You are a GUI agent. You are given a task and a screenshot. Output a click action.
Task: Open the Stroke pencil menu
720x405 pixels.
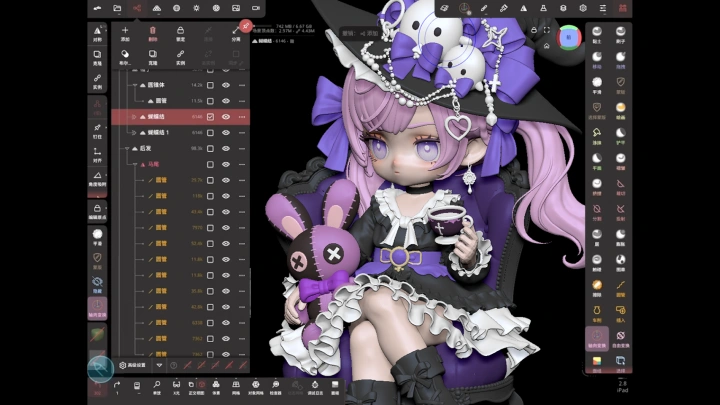tap(484, 8)
